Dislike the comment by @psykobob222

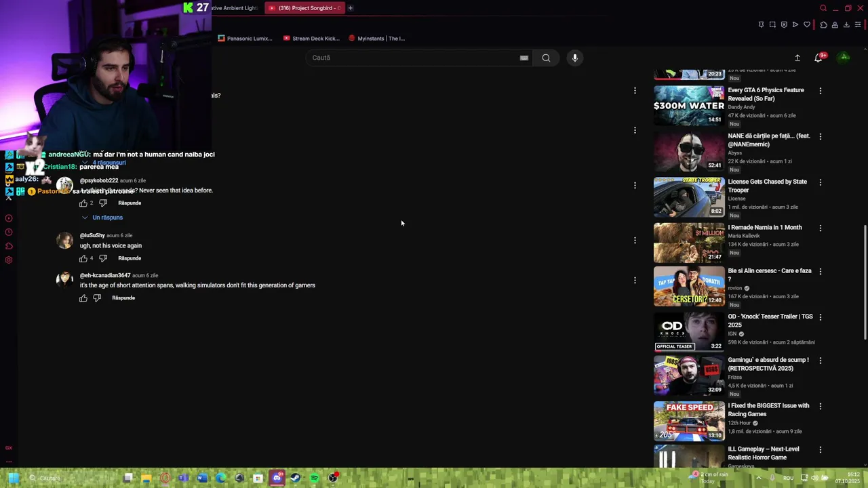tap(103, 203)
